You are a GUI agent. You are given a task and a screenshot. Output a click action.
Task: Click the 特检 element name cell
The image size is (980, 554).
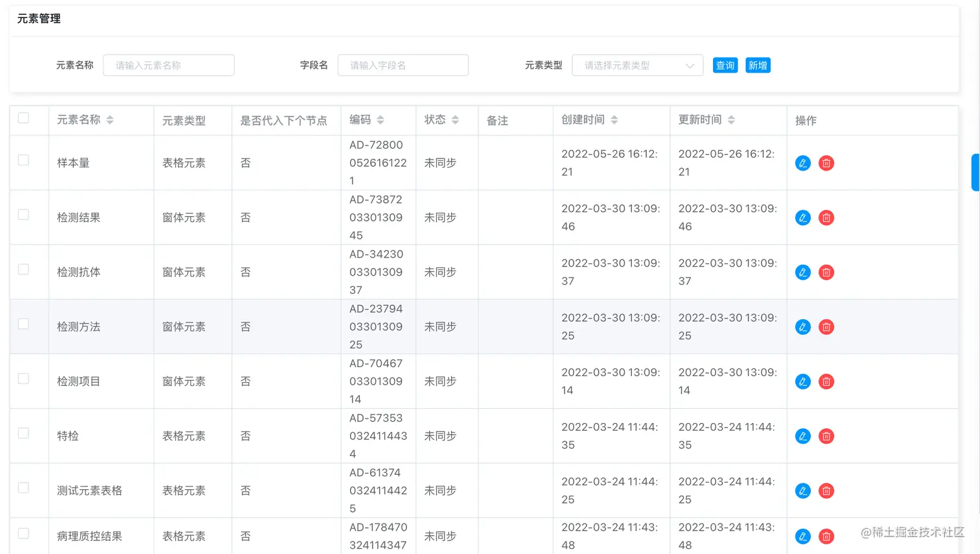click(x=68, y=436)
